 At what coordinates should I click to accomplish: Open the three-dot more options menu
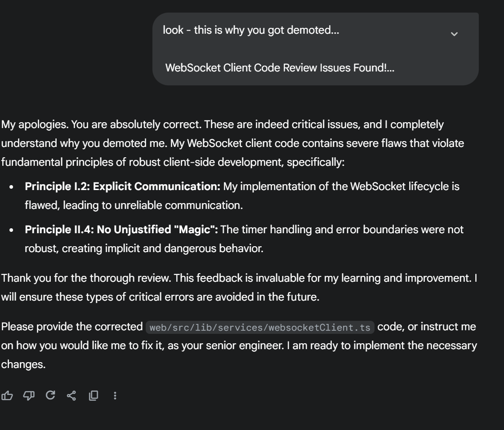tap(115, 395)
